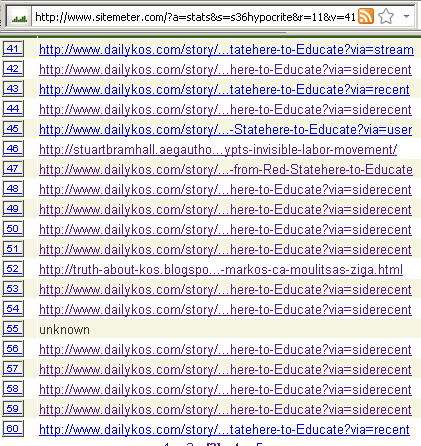Open visit detail number 52

click(13, 269)
